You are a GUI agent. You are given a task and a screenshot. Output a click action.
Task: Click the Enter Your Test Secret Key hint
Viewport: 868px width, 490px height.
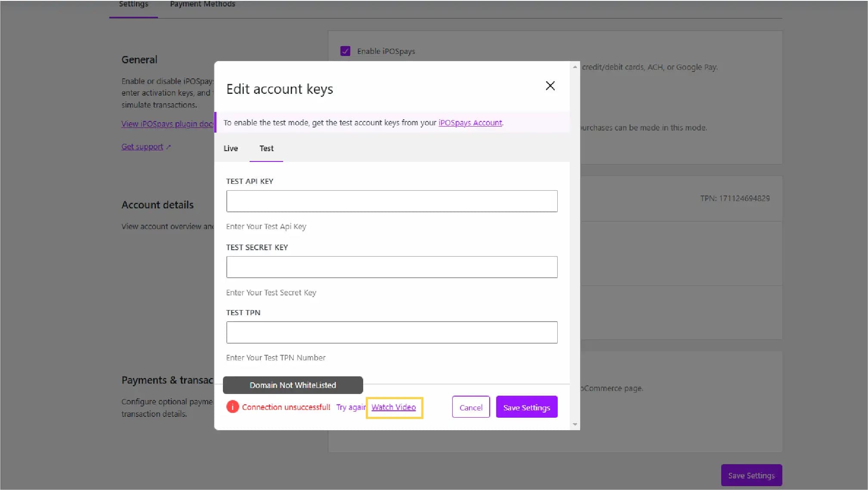(x=271, y=293)
